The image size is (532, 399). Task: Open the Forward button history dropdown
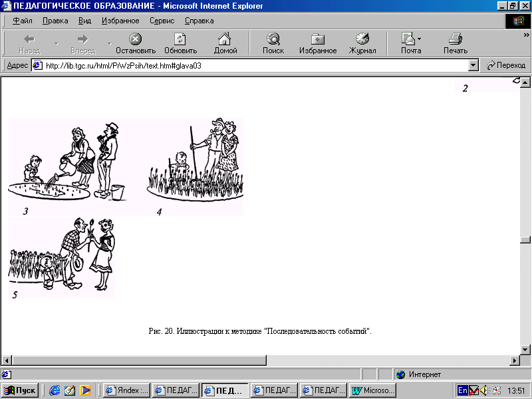[x=110, y=44]
